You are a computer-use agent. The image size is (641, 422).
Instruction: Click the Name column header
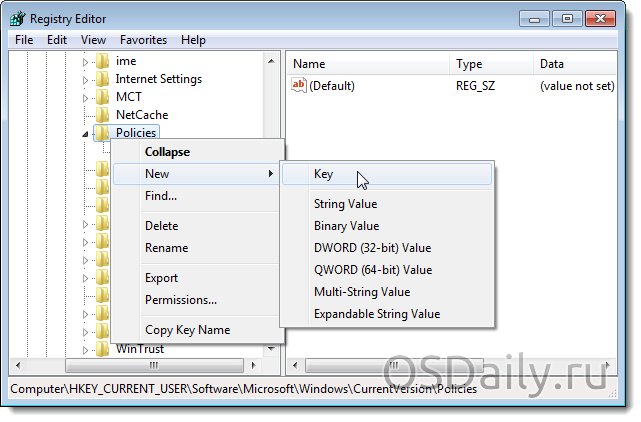(x=309, y=64)
